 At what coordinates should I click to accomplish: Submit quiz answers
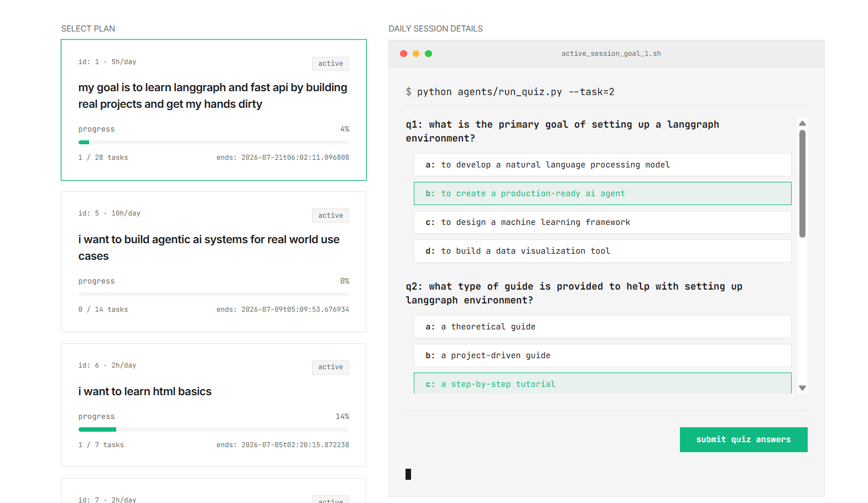744,439
